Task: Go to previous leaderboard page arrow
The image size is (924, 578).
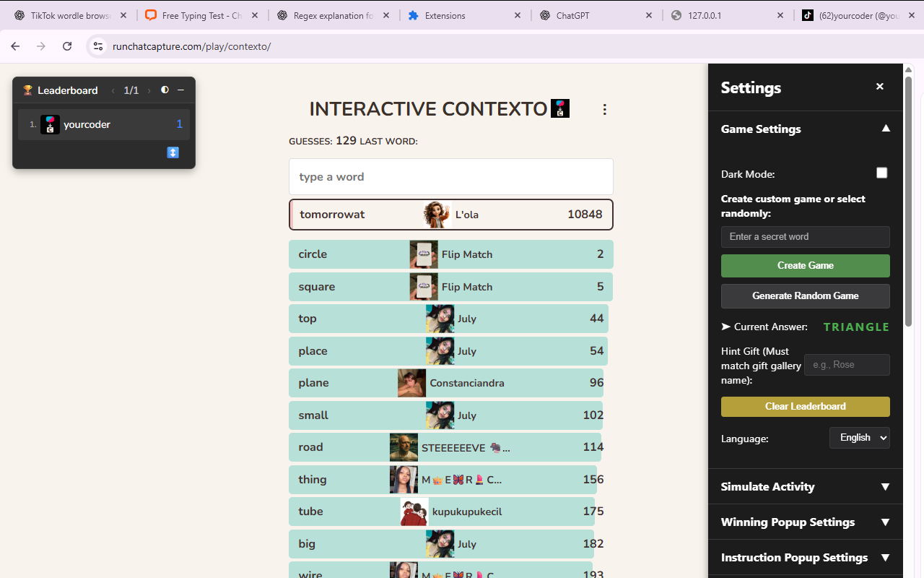Action: tap(113, 90)
